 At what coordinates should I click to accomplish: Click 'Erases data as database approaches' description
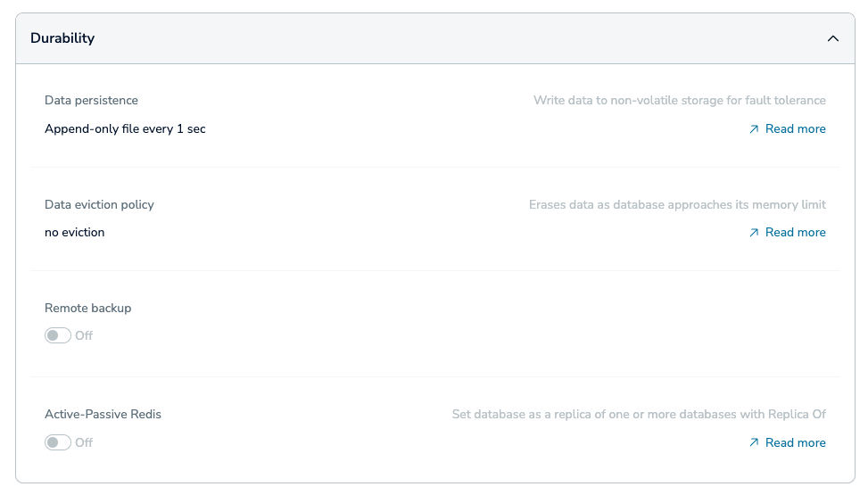click(677, 205)
